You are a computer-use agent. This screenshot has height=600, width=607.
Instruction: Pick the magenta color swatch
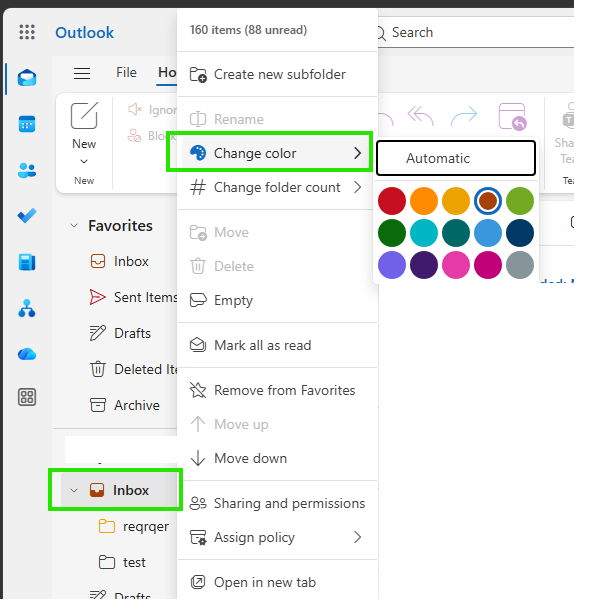pyautogui.click(x=488, y=265)
